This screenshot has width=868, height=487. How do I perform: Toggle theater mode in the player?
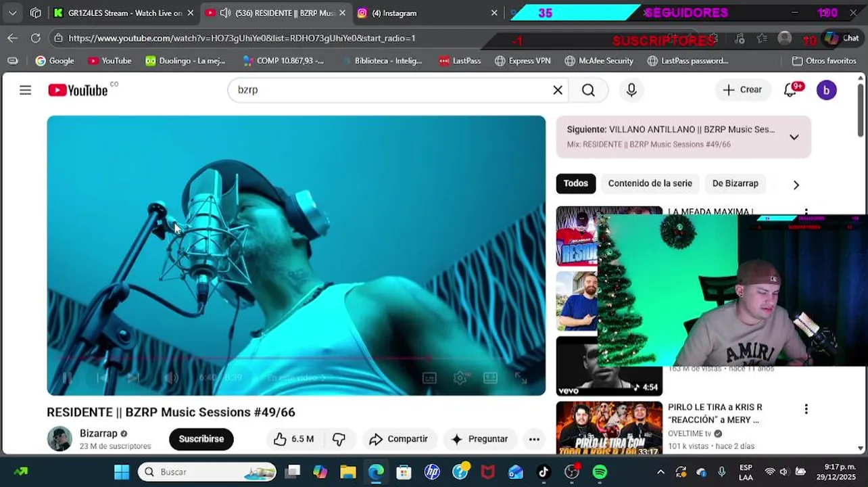pos(491,378)
